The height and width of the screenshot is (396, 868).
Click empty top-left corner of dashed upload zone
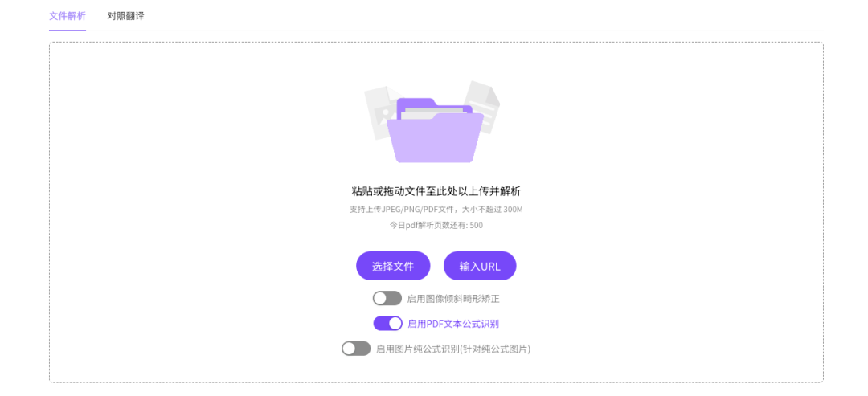point(72,61)
